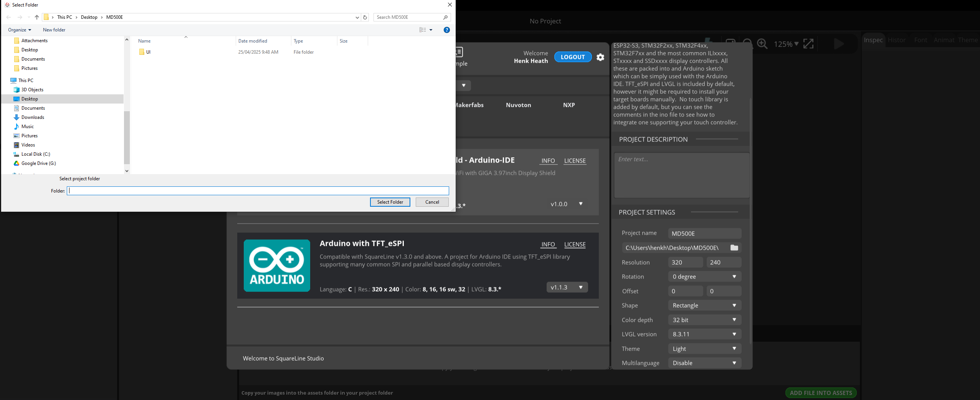Open Videos in navigation pane
This screenshot has width=980, height=400.
(28, 145)
